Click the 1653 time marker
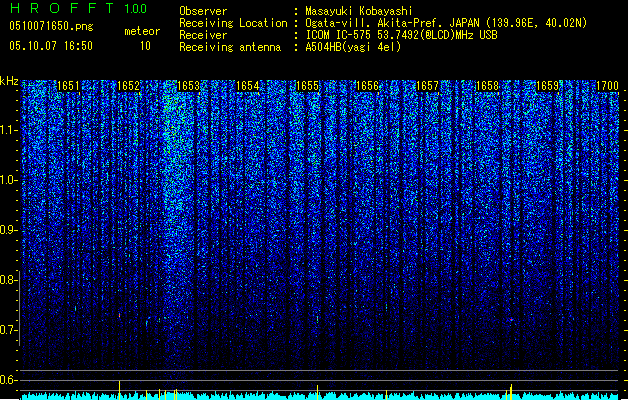This screenshot has width=629, height=400. point(188,86)
